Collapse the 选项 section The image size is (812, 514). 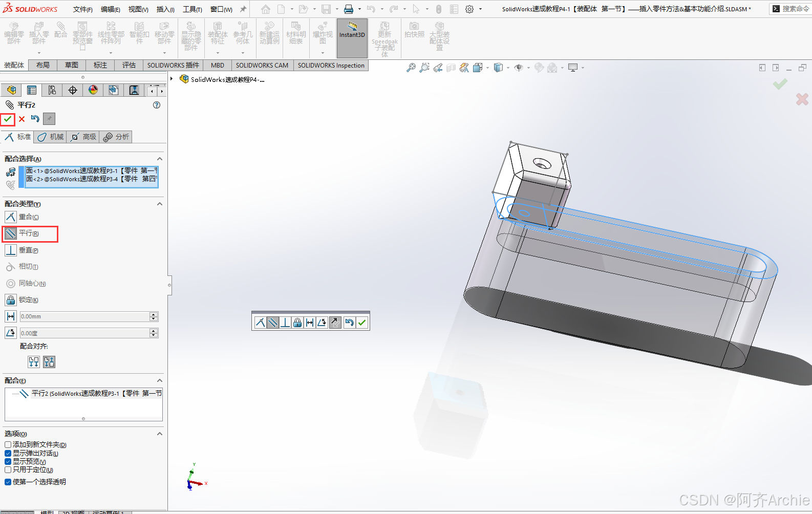point(160,434)
